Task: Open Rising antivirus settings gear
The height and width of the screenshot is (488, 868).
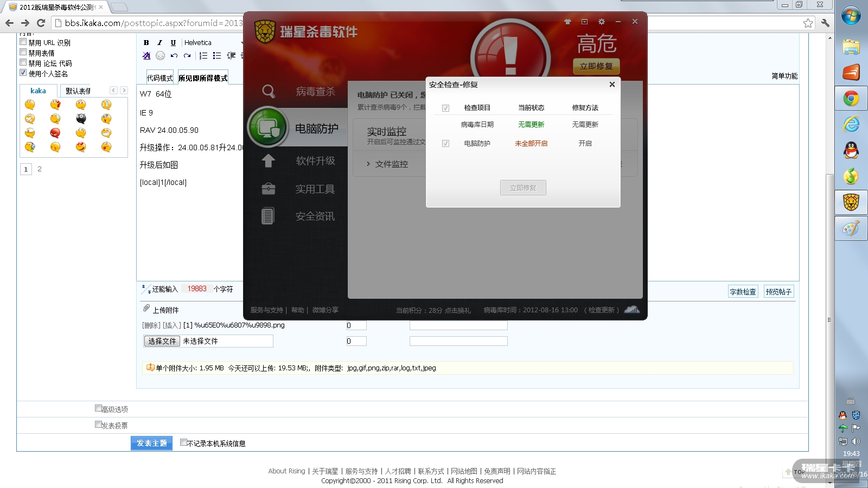Action: pyautogui.click(x=601, y=22)
